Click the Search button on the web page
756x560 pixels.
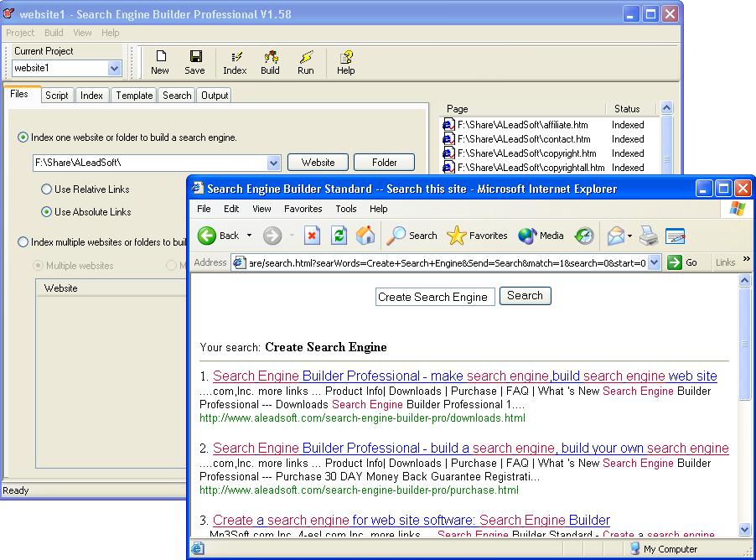coord(525,296)
